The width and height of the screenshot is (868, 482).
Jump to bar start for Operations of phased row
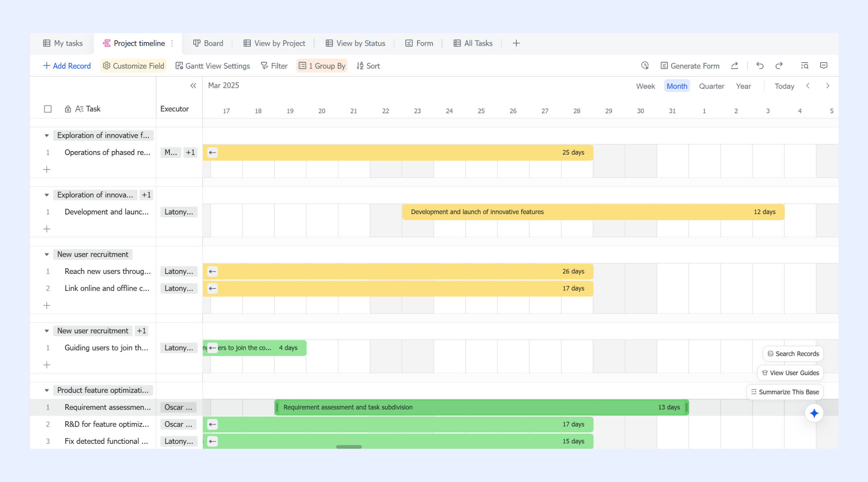[213, 153]
